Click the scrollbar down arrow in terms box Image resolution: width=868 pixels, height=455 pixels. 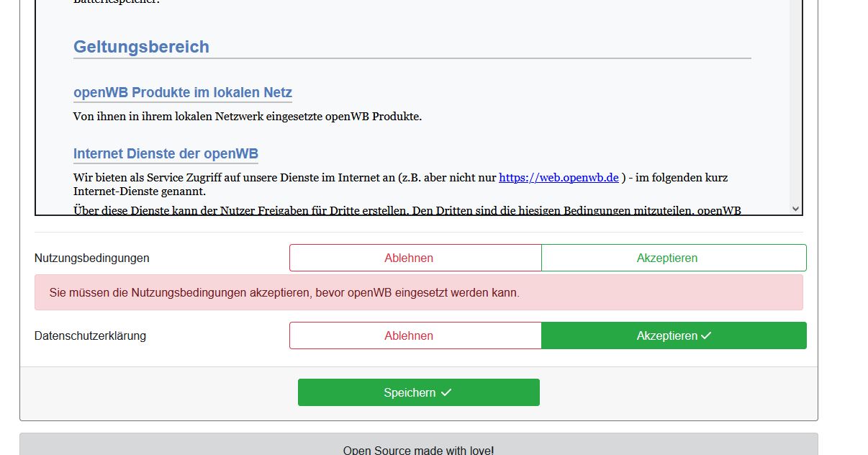[795, 208]
